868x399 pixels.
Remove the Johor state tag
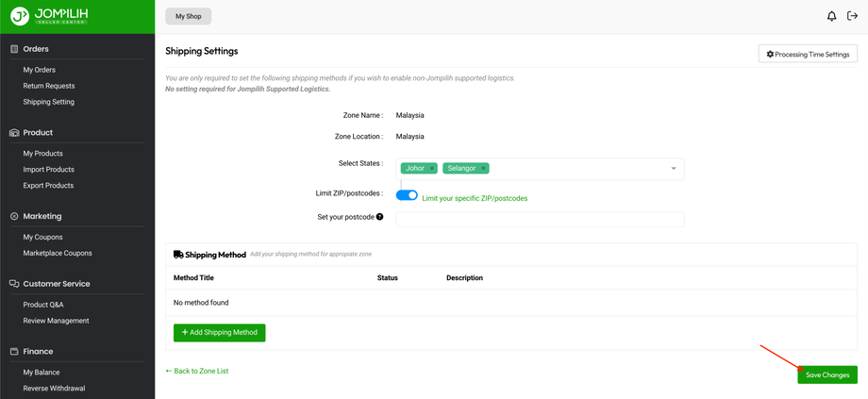(x=432, y=169)
